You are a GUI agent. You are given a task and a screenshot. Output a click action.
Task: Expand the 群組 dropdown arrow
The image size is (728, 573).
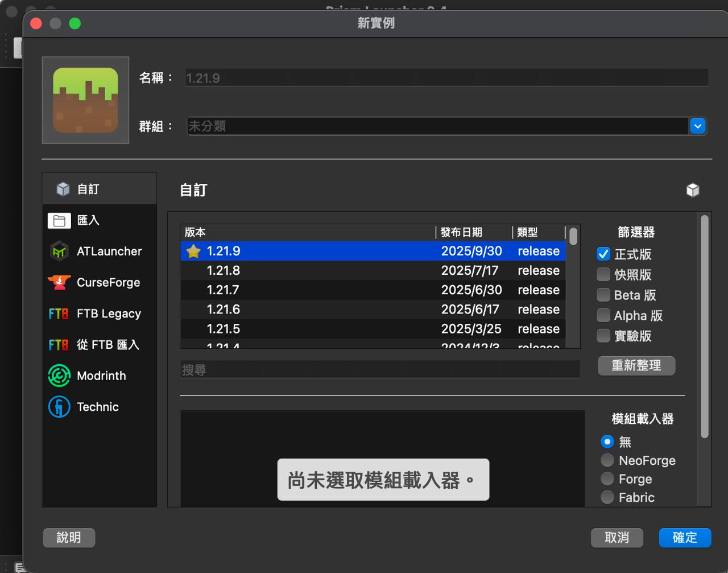pos(697,126)
